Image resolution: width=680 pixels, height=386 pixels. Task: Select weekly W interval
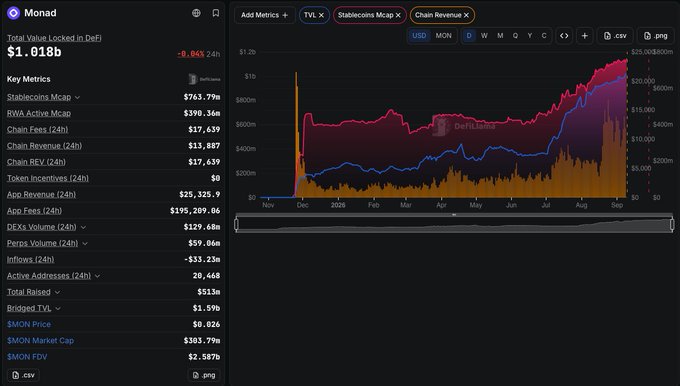[x=484, y=36]
